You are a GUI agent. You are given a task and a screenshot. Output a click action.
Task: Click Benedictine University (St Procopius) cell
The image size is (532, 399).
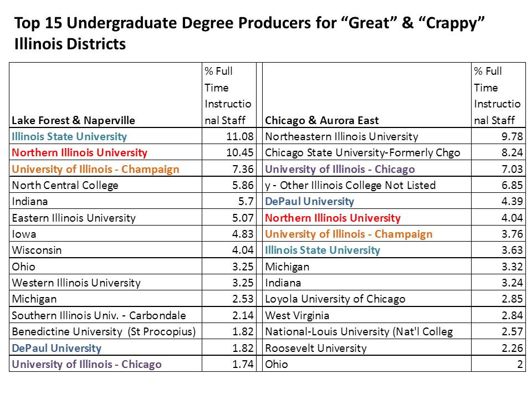104,332
